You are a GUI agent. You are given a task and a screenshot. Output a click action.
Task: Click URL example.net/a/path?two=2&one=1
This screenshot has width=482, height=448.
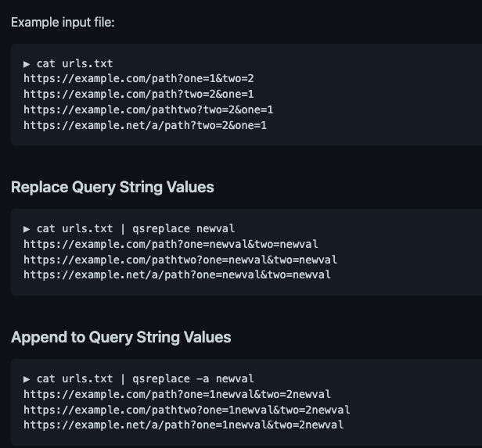145,125
